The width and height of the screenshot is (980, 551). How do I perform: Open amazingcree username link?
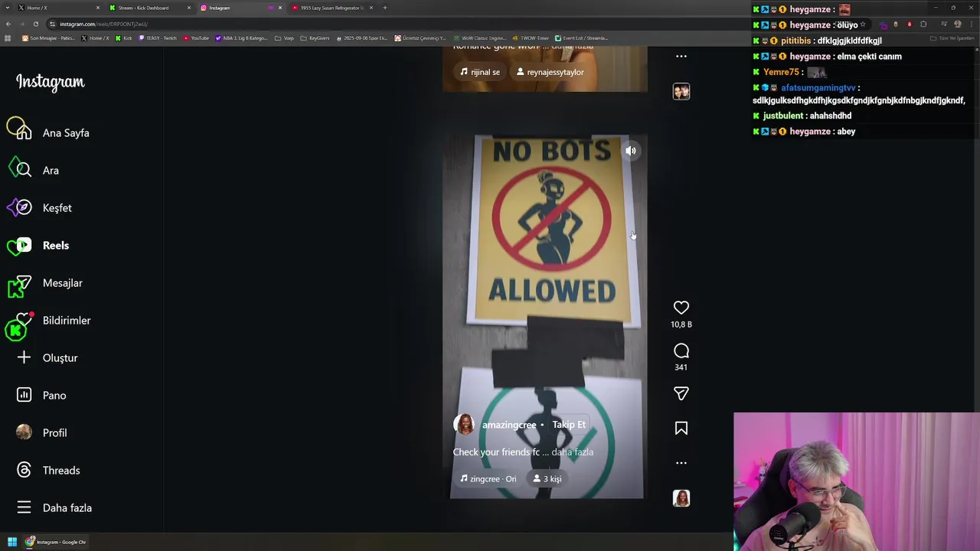509,425
